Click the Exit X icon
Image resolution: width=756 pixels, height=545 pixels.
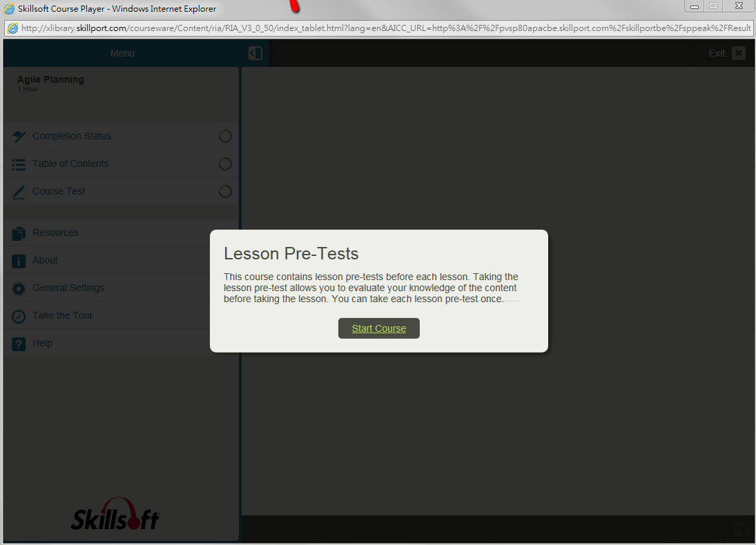738,53
